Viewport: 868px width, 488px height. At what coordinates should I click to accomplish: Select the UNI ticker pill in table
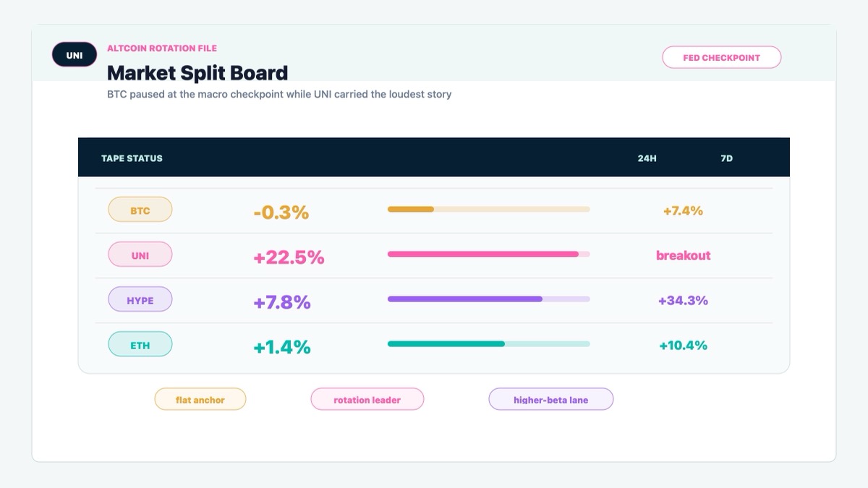tap(140, 254)
